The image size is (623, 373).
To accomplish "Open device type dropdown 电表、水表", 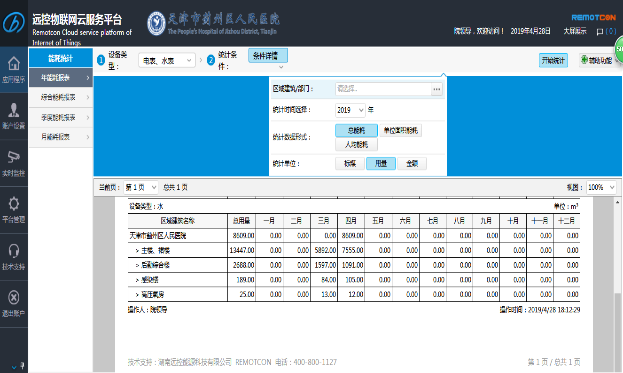I will tap(167, 60).
